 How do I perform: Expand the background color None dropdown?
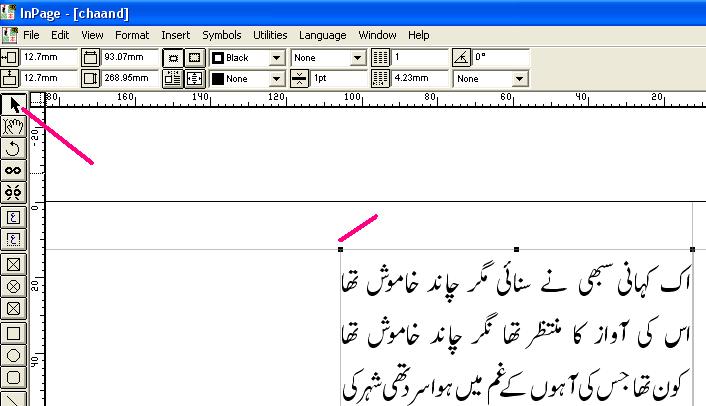click(275, 78)
